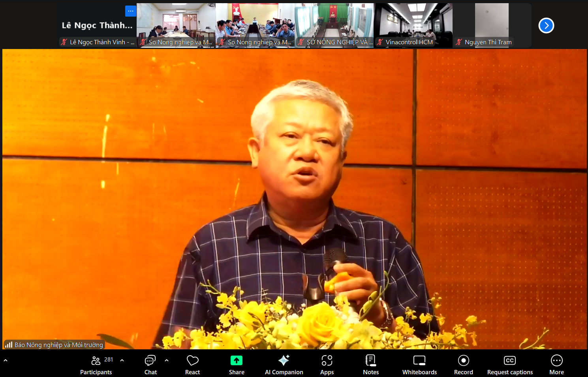Open the Notes tool
Image resolution: width=588 pixels, height=377 pixels.
pos(371,365)
